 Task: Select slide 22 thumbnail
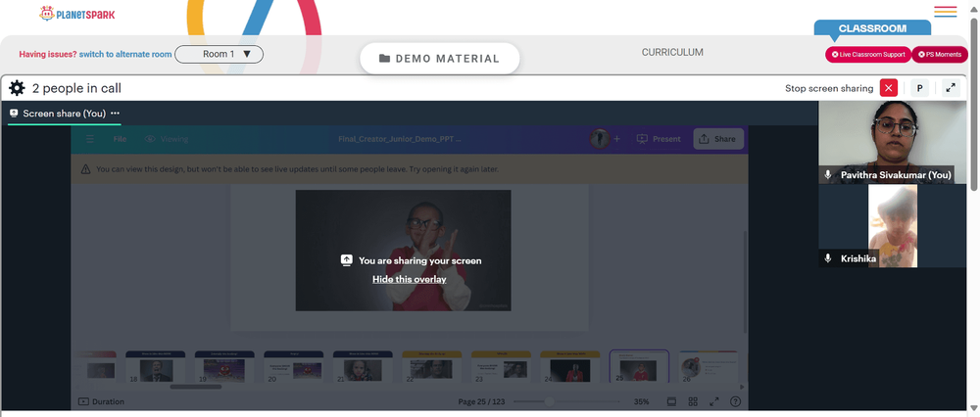(x=432, y=367)
